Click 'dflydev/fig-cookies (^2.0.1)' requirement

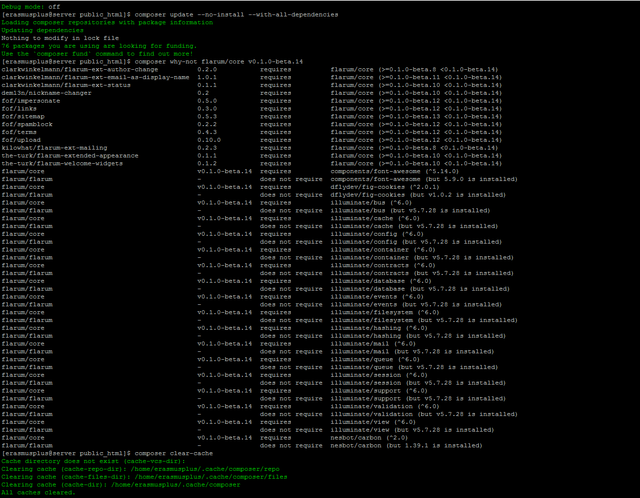pyautogui.click(x=385, y=187)
